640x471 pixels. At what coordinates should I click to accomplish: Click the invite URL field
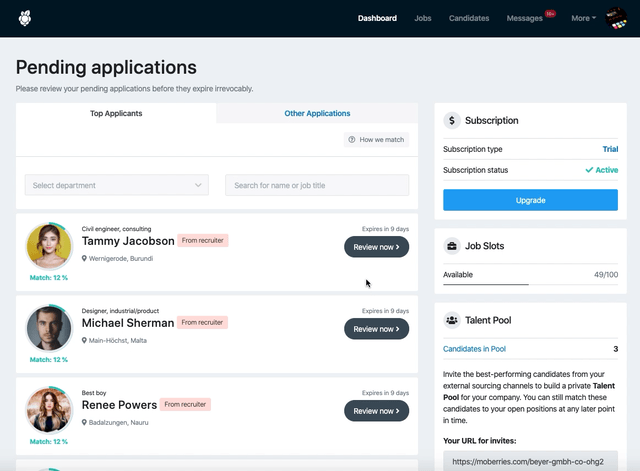[530, 462]
